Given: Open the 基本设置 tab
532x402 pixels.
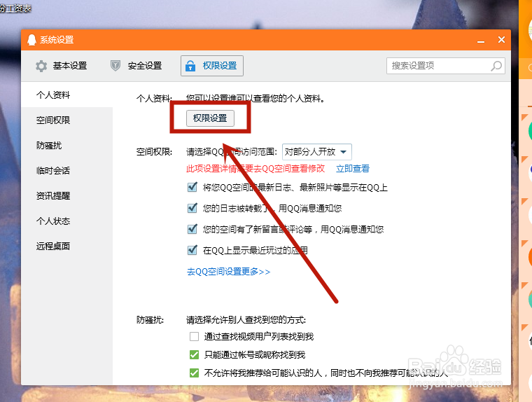Looking at the screenshot, I should click(x=62, y=66).
